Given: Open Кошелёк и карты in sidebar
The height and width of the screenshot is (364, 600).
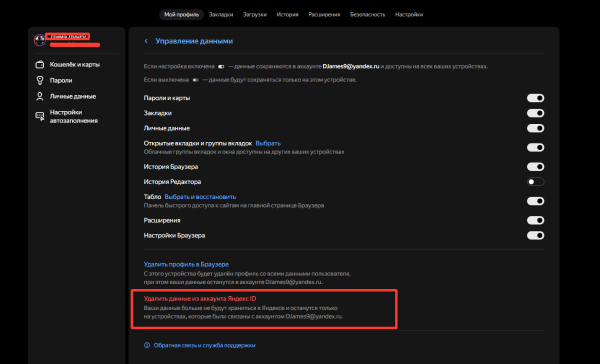Looking at the screenshot, I should click(75, 65).
